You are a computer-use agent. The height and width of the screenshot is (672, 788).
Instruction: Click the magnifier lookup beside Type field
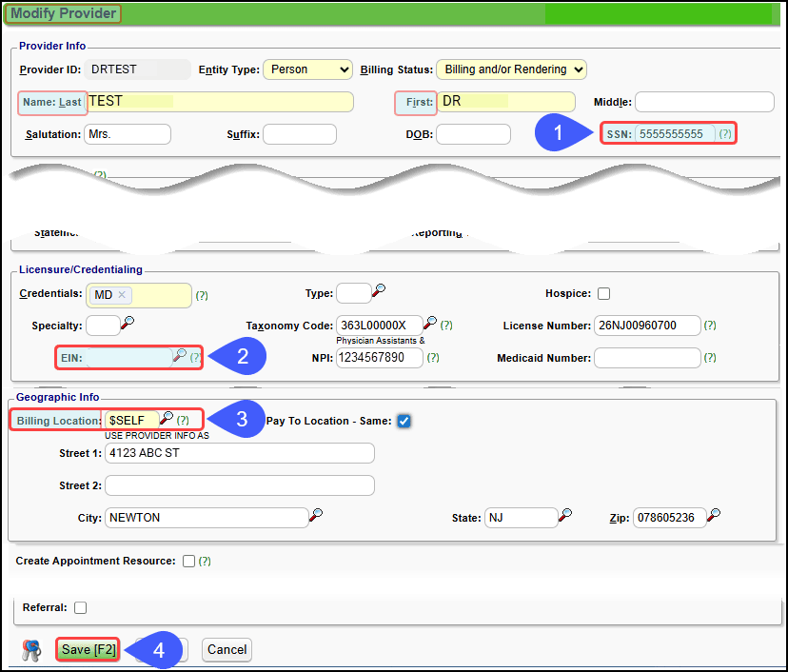(379, 291)
